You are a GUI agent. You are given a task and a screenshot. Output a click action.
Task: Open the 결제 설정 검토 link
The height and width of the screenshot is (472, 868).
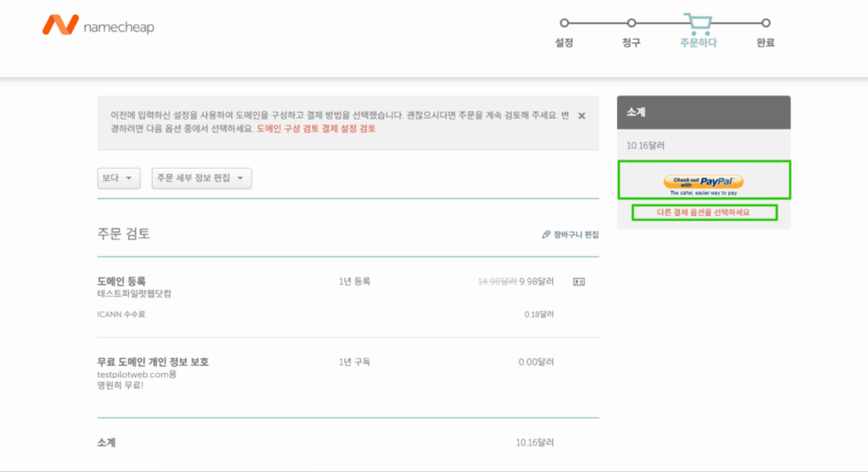[348, 128]
